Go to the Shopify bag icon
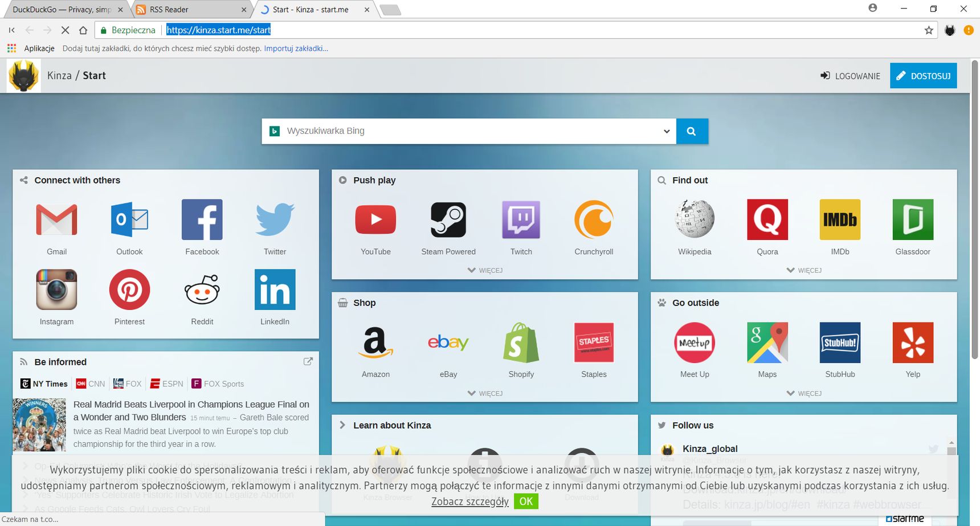980x526 pixels. (521, 342)
